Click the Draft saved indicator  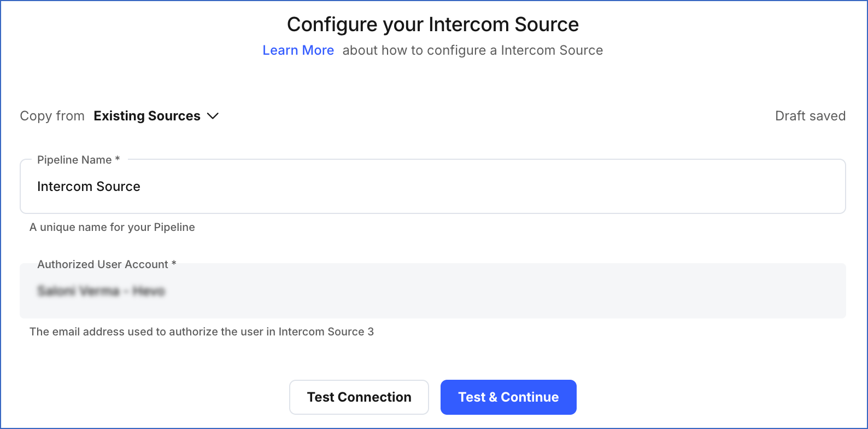[x=810, y=115]
